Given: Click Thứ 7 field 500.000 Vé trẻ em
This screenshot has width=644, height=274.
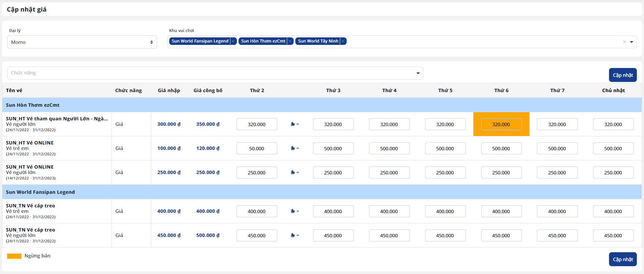Looking at the screenshot, I should coord(557,149).
